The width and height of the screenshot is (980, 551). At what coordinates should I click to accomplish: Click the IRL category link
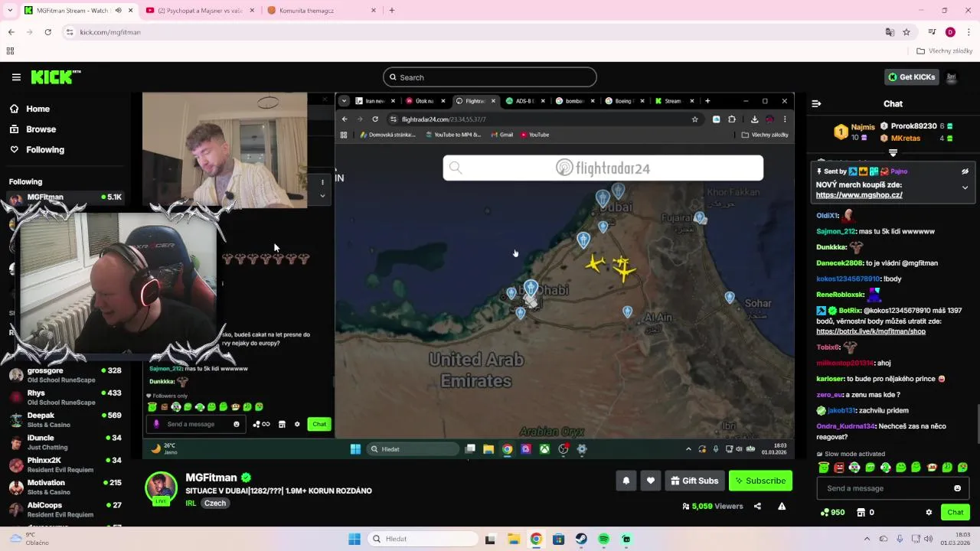191,504
